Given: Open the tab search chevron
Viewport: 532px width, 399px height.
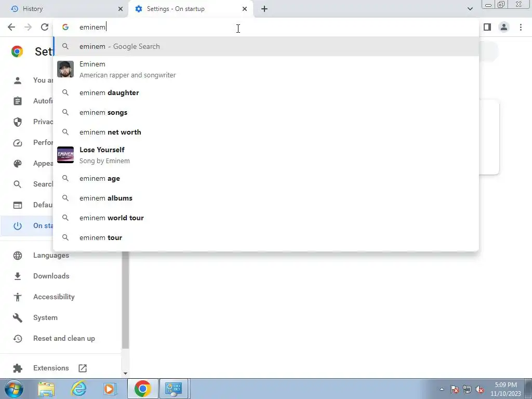Looking at the screenshot, I should 470,9.
